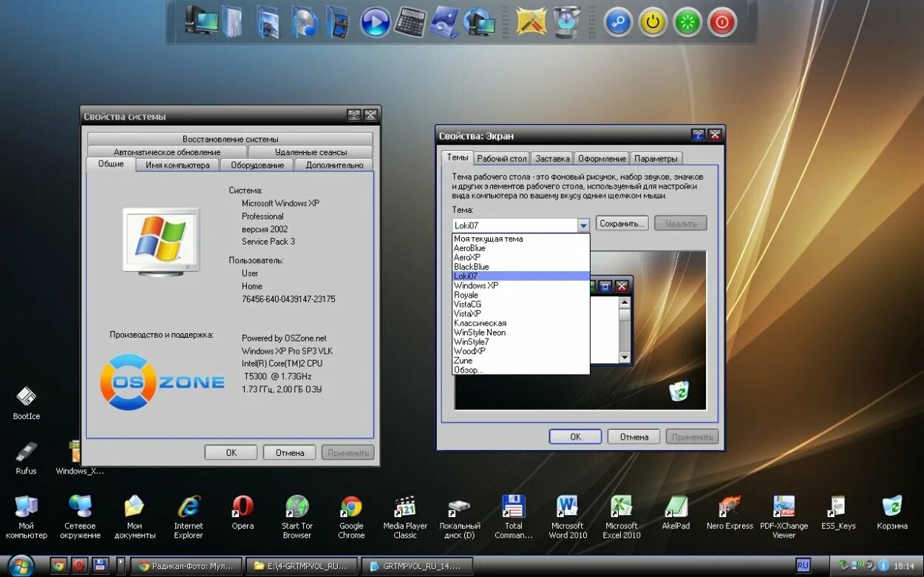Open the globe network computer dock icon
This screenshot has width=924, height=577.
[479, 21]
